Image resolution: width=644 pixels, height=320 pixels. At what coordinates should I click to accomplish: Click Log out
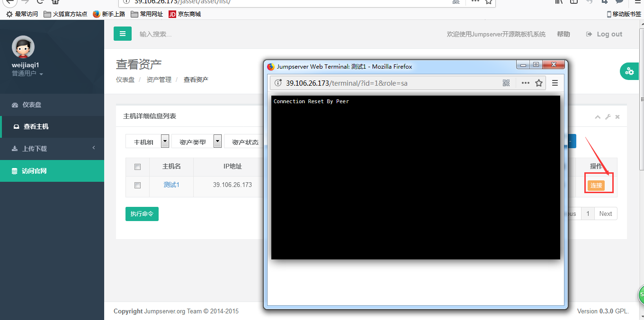click(x=604, y=34)
